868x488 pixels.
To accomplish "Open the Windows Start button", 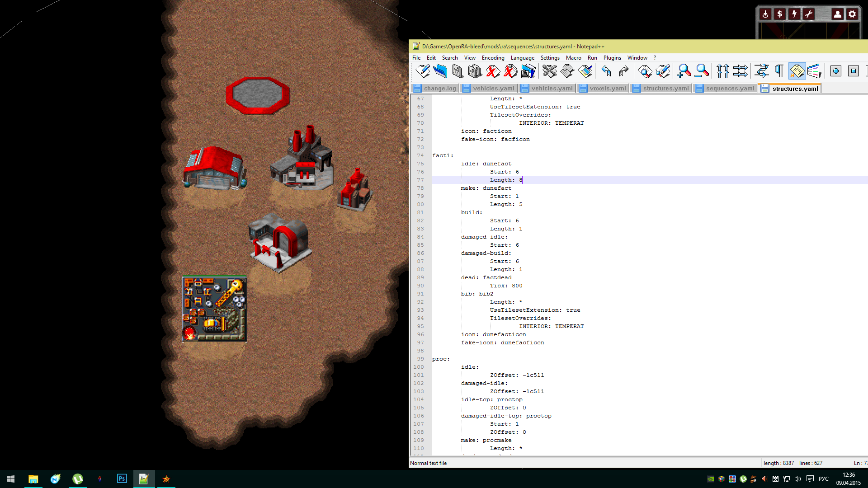I will click(11, 479).
